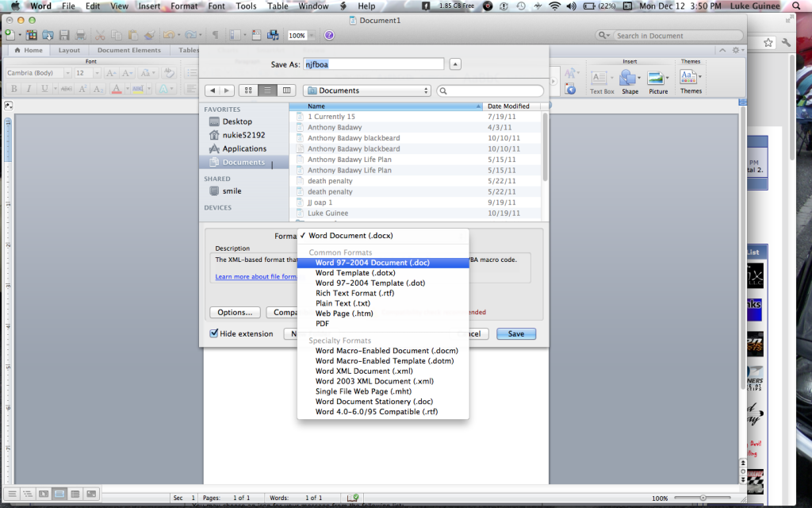Image resolution: width=812 pixels, height=508 pixels.
Task: Toggle Subscript formatting button
Action: click(x=98, y=89)
